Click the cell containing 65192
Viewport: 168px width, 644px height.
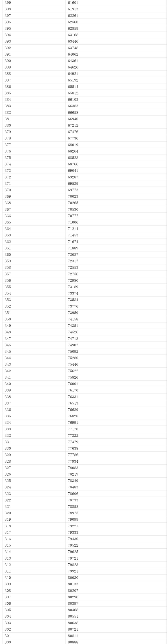(x=73, y=80)
